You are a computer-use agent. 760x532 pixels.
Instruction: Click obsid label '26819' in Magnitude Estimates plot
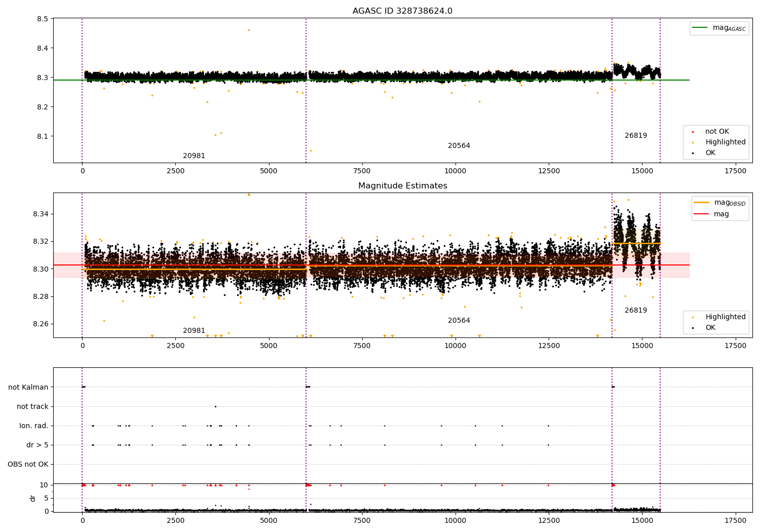point(636,311)
